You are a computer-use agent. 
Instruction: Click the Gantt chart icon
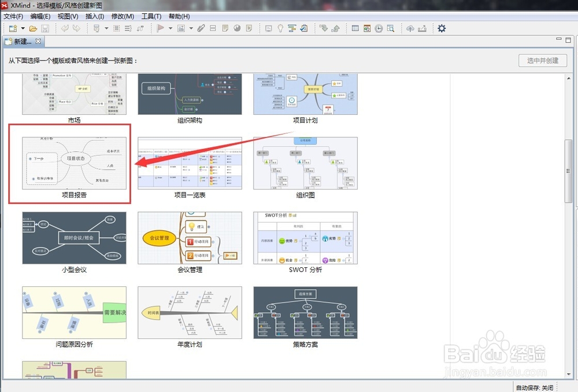click(x=292, y=28)
